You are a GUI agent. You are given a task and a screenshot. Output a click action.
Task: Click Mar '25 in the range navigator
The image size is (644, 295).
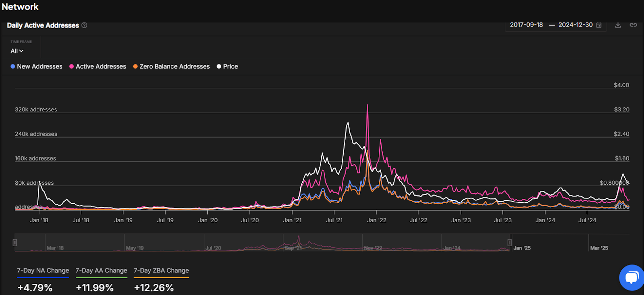click(599, 248)
